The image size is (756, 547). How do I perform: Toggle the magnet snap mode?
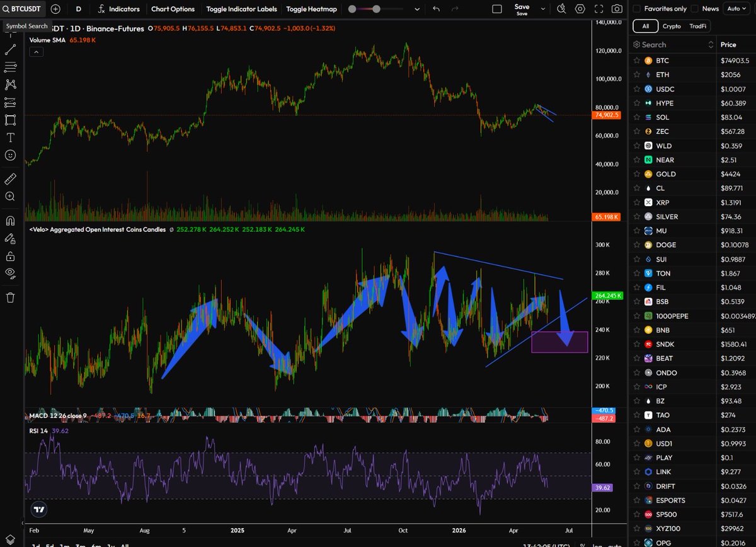pos(11,221)
